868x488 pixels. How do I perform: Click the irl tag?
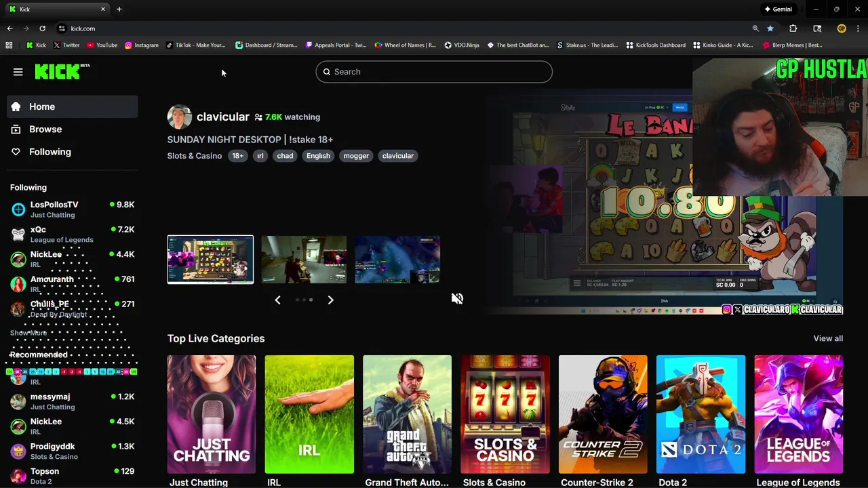(x=260, y=156)
